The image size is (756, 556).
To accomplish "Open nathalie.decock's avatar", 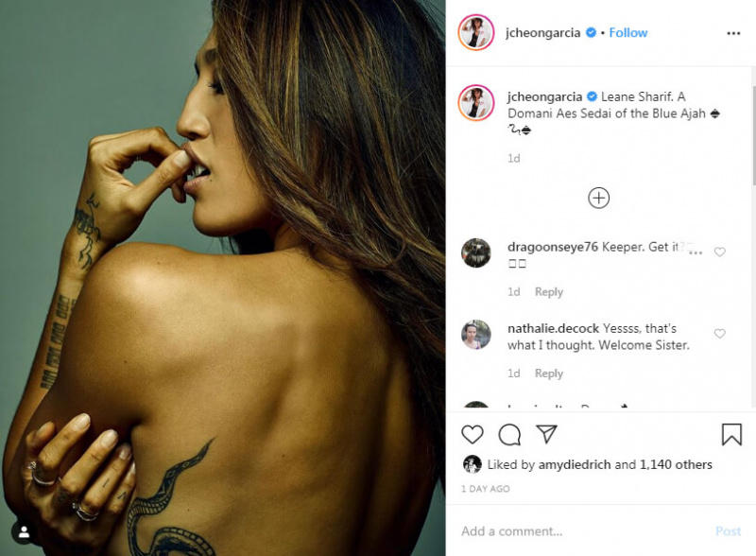I will point(476,334).
